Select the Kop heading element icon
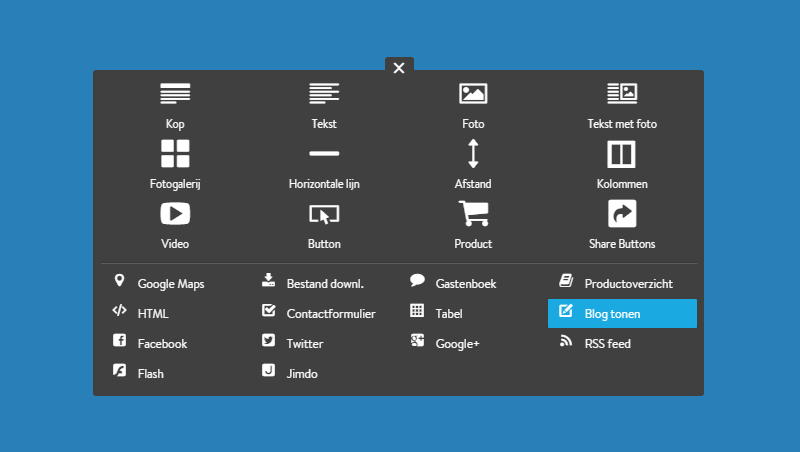 tap(175, 94)
